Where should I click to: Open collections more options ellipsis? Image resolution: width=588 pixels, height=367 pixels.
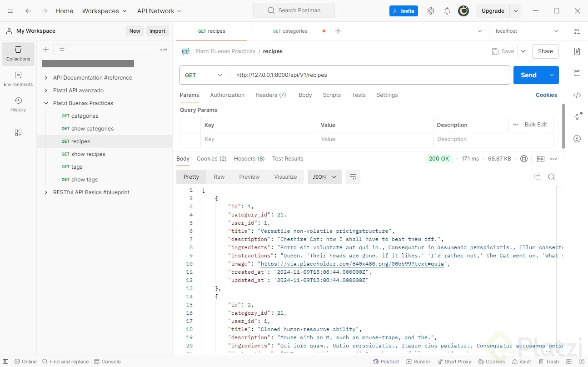pos(164,50)
